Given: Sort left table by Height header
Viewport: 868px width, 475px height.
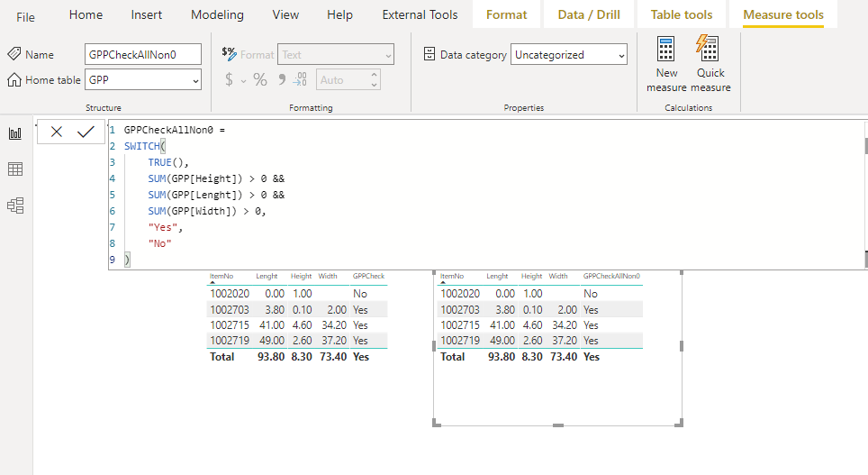Looking at the screenshot, I should (301, 276).
